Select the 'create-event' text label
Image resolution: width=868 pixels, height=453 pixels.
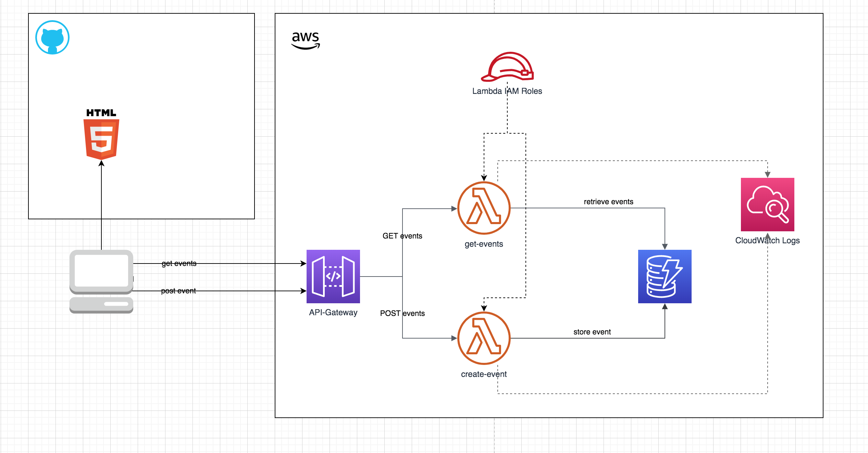[483, 374]
